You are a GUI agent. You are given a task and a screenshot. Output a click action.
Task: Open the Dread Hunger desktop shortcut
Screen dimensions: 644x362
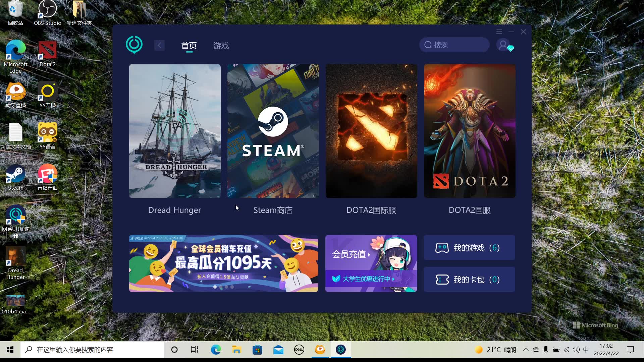[15, 263]
